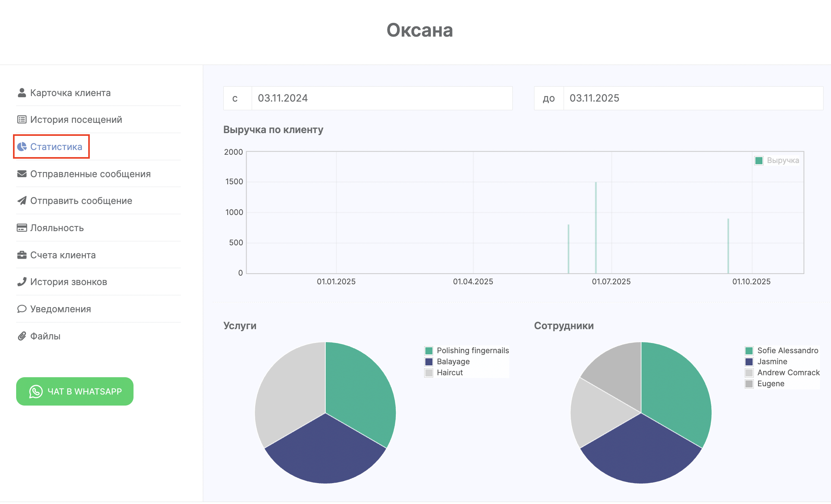Click the paperclip icon beside Файлы
The width and height of the screenshot is (831, 504).
(22, 336)
